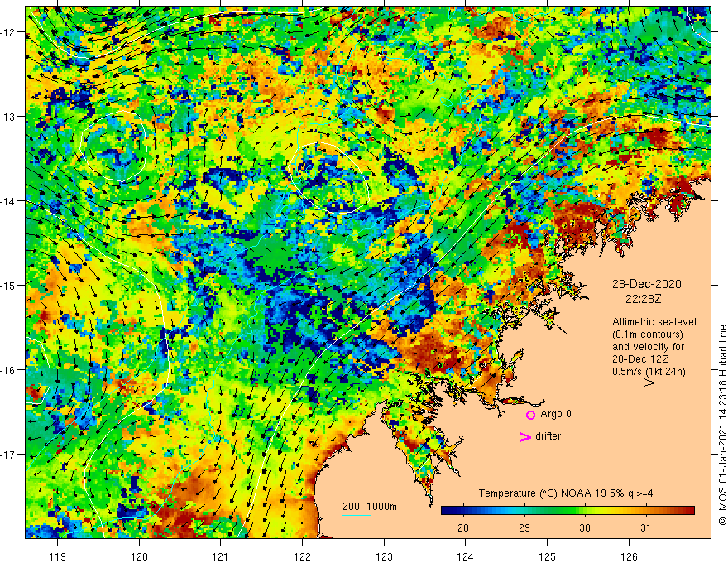Click the colorbar value 28
Image resolution: width=728 pixels, height=563 pixels.
point(463,528)
